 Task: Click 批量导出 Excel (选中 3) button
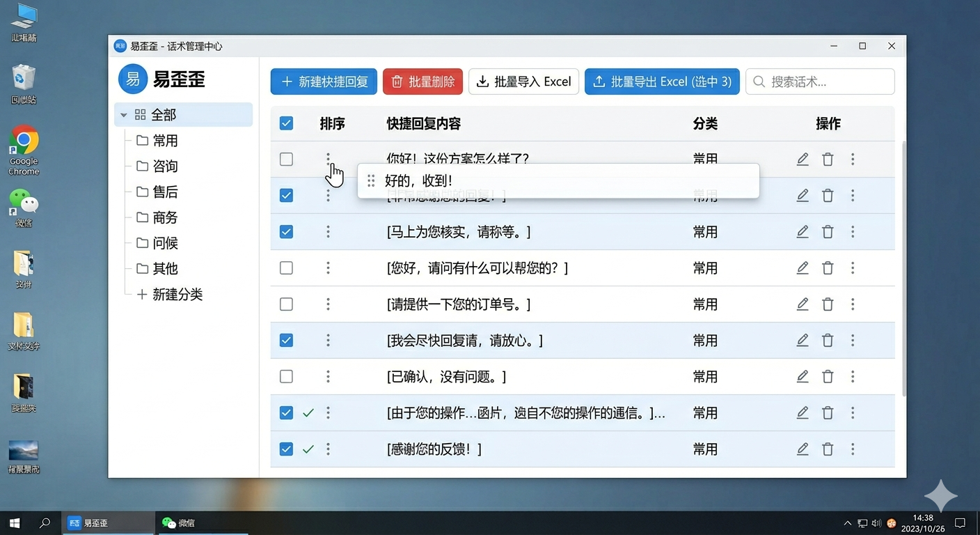[661, 82]
